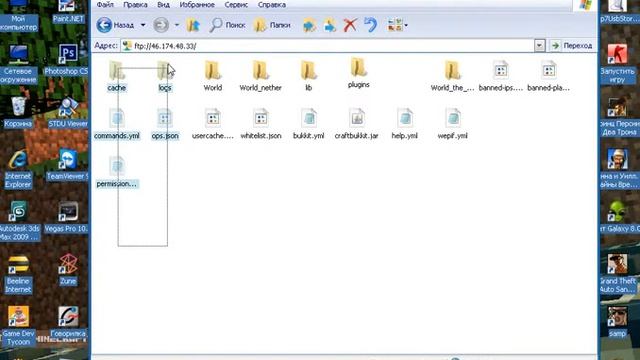Select the commands.yml file
The height and width of the screenshot is (360, 640).
[117, 124]
